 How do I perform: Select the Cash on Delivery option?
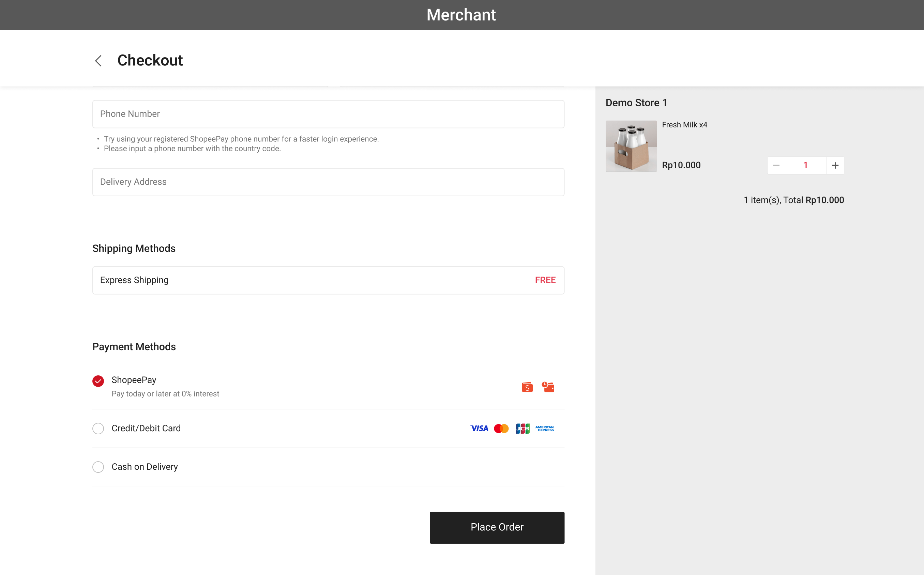tap(98, 467)
